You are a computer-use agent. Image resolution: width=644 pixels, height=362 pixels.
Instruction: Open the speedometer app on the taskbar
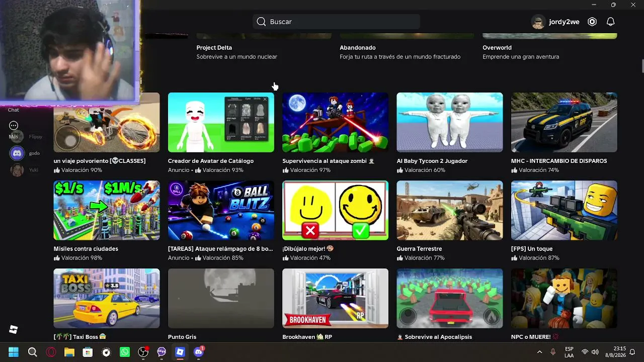click(x=106, y=352)
